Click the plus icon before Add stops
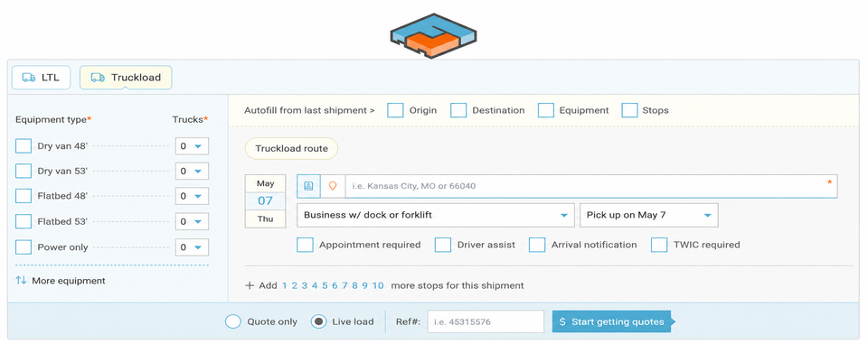This screenshot has height=344, width=868. coord(250,286)
